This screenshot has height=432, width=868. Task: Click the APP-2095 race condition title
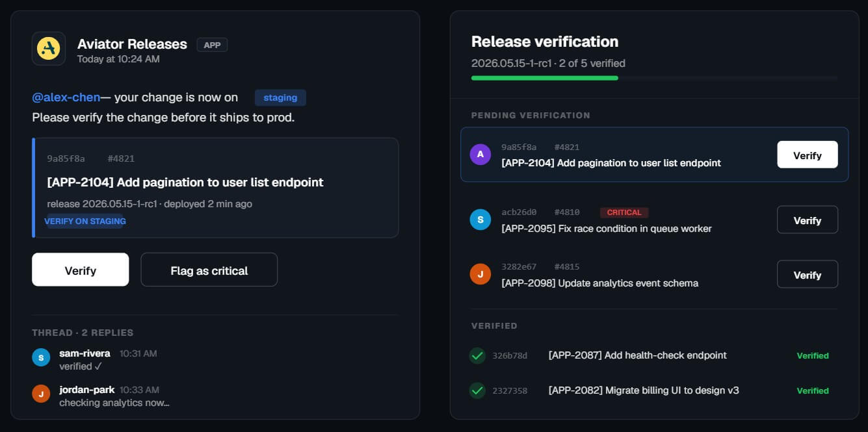607,229
